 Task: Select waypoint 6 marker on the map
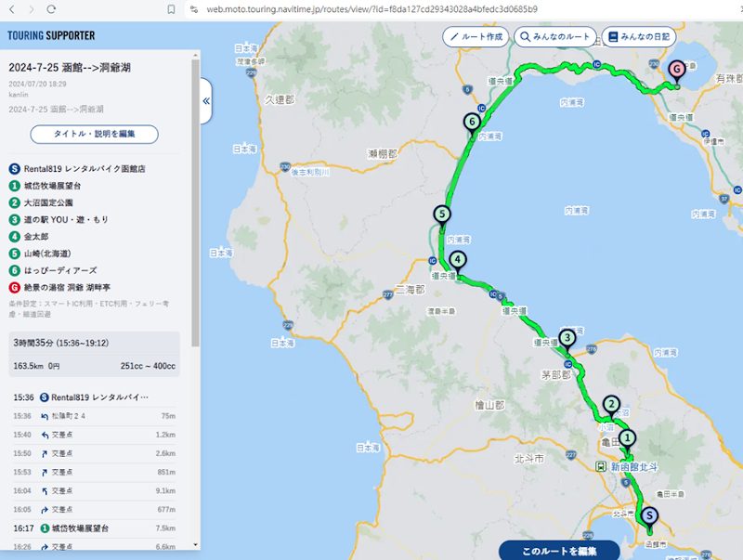coord(473,122)
